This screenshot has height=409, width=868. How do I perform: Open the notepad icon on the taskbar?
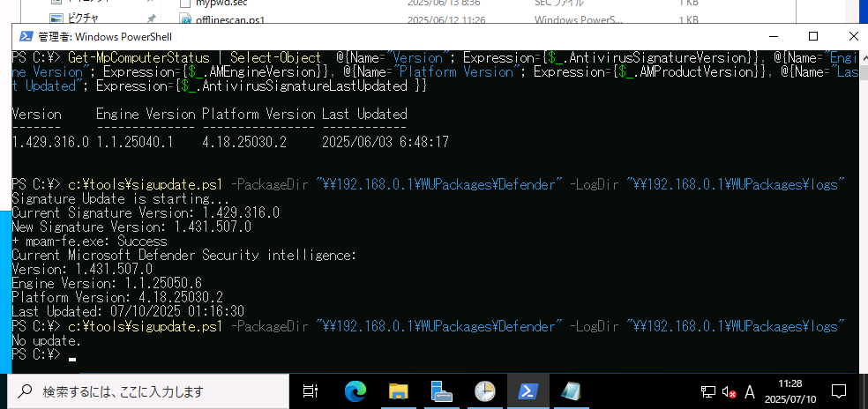pos(570,392)
